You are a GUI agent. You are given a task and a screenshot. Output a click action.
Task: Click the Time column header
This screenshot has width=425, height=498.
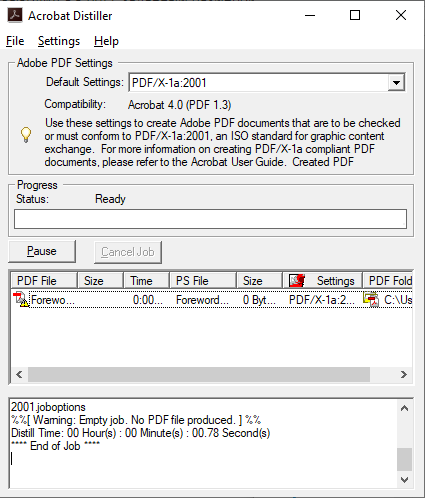click(147, 281)
